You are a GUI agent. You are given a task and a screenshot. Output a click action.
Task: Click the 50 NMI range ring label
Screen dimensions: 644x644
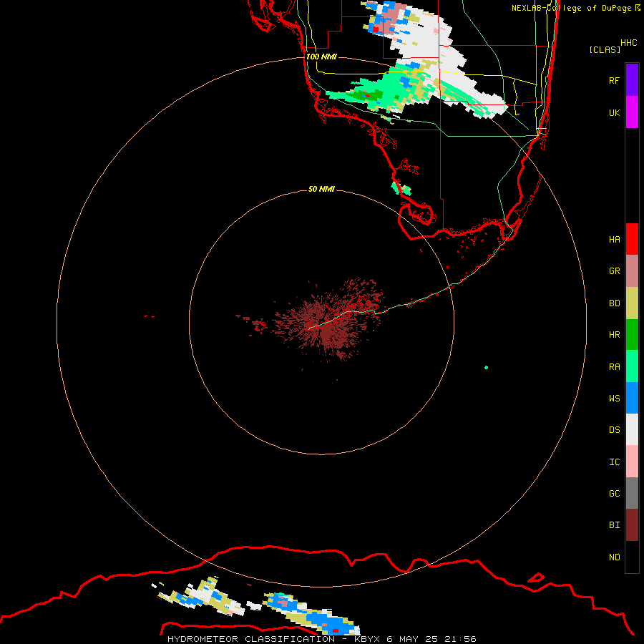(321, 189)
